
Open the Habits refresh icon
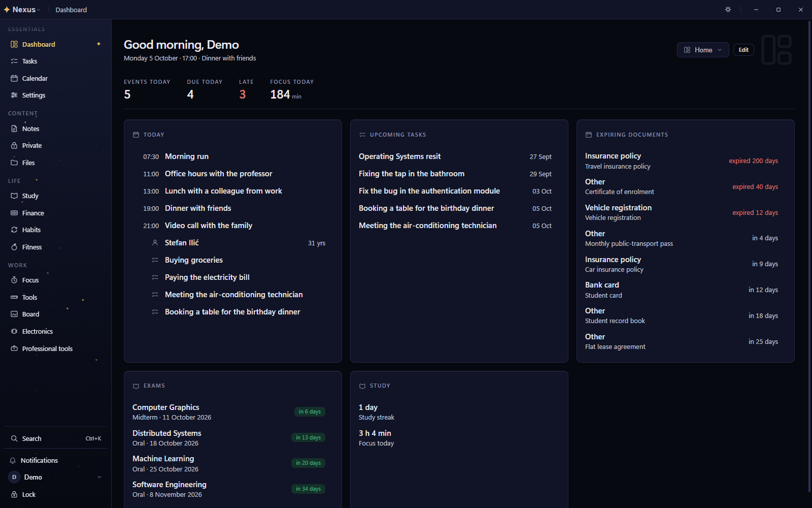[14, 230]
